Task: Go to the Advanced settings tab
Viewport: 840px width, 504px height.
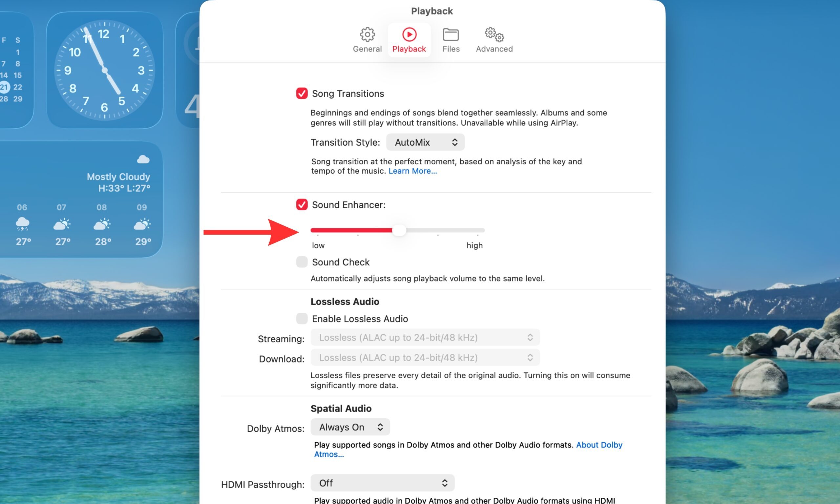Action: 494,40
